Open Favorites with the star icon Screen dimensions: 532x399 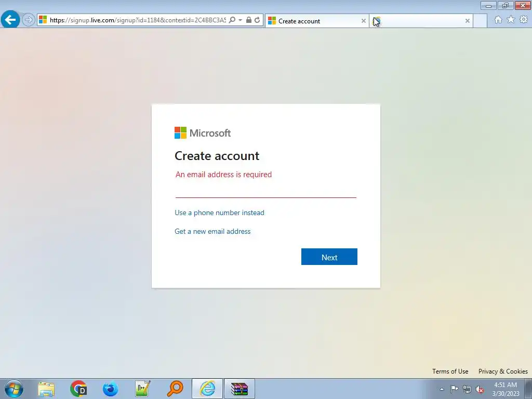click(x=511, y=20)
